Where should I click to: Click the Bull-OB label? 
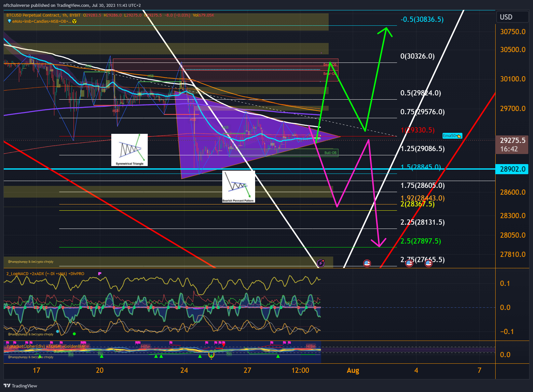click(330, 153)
